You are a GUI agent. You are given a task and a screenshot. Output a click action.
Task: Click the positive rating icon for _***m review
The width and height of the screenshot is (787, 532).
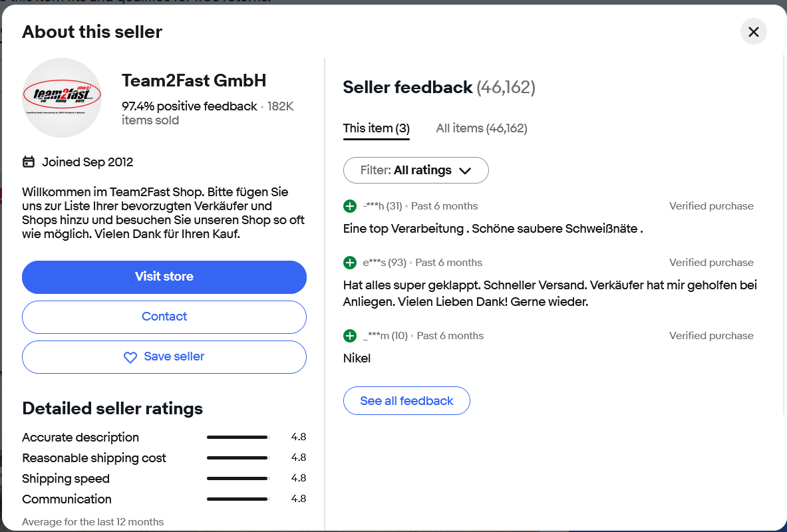(x=350, y=336)
